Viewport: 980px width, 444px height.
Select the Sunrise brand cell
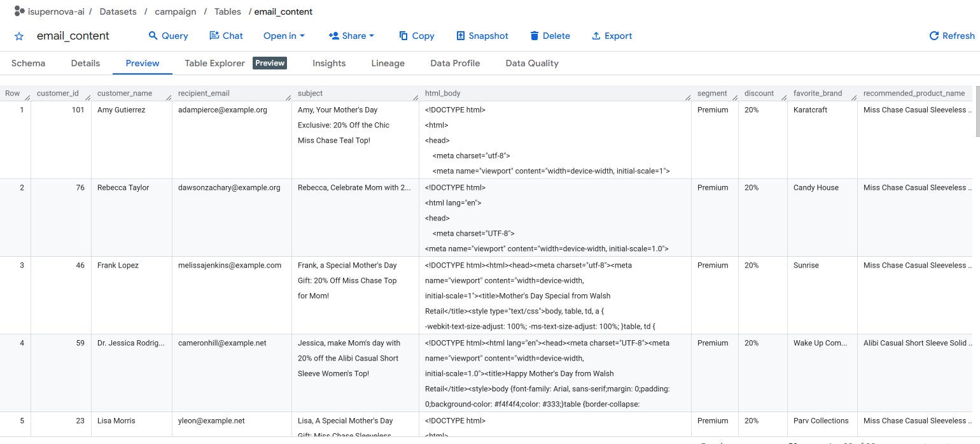(x=822, y=295)
